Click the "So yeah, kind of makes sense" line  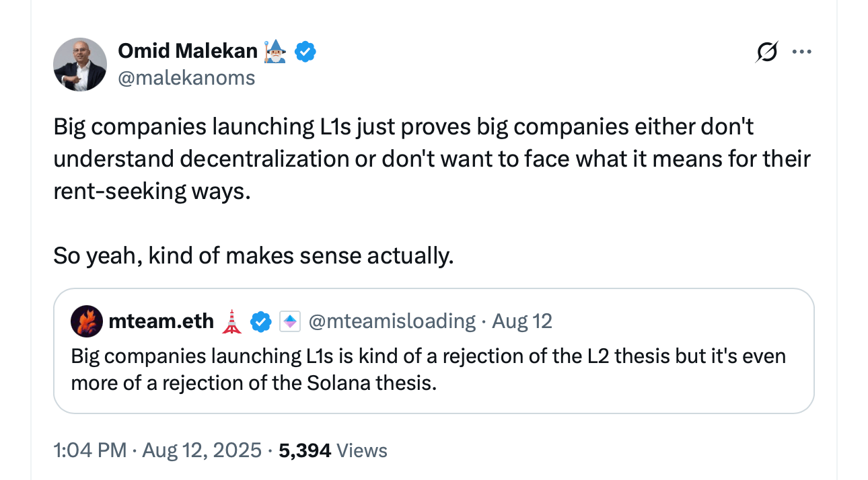(x=254, y=256)
